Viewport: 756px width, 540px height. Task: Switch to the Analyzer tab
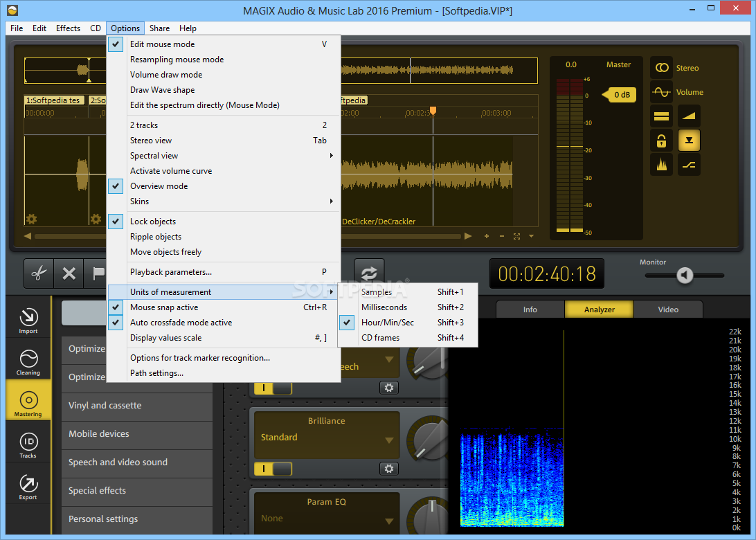[x=600, y=309]
